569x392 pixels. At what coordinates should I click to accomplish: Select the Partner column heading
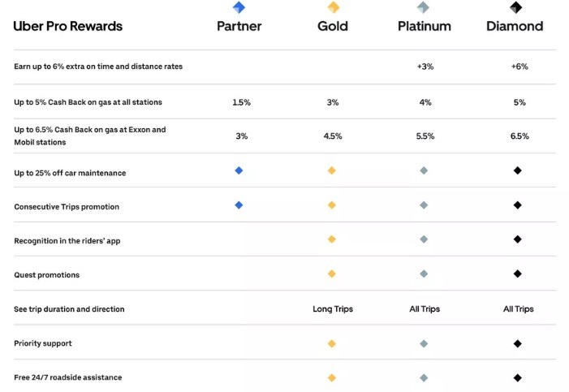(x=239, y=26)
